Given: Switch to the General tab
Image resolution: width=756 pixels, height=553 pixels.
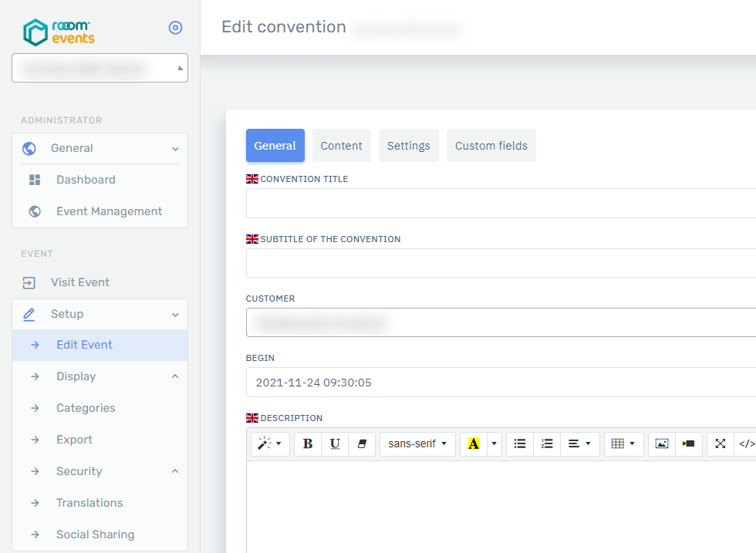Looking at the screenshot, I should click(275, 146).
